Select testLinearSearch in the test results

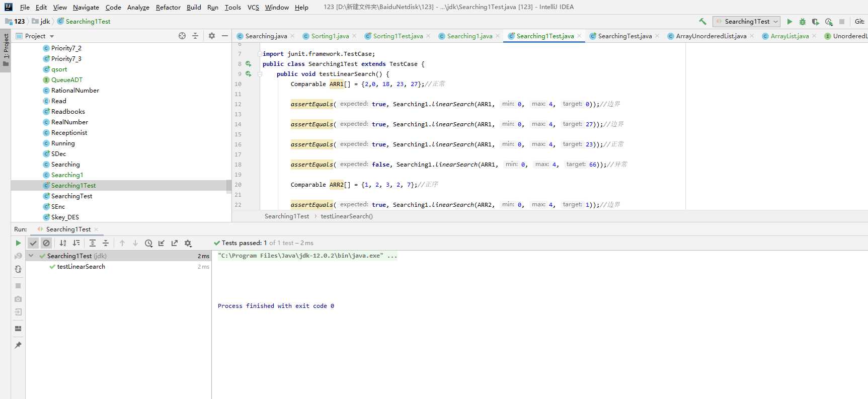(x=81, y=267)
